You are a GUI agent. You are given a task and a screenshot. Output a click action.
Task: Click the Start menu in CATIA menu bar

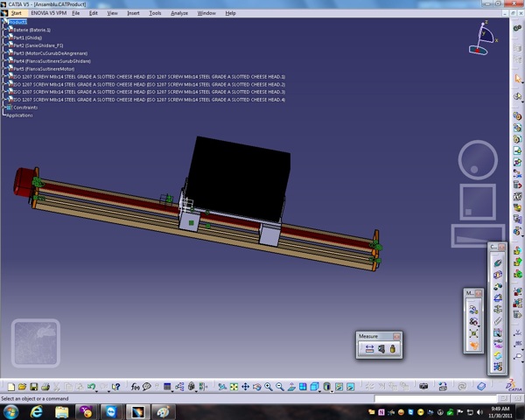(16, 13)
